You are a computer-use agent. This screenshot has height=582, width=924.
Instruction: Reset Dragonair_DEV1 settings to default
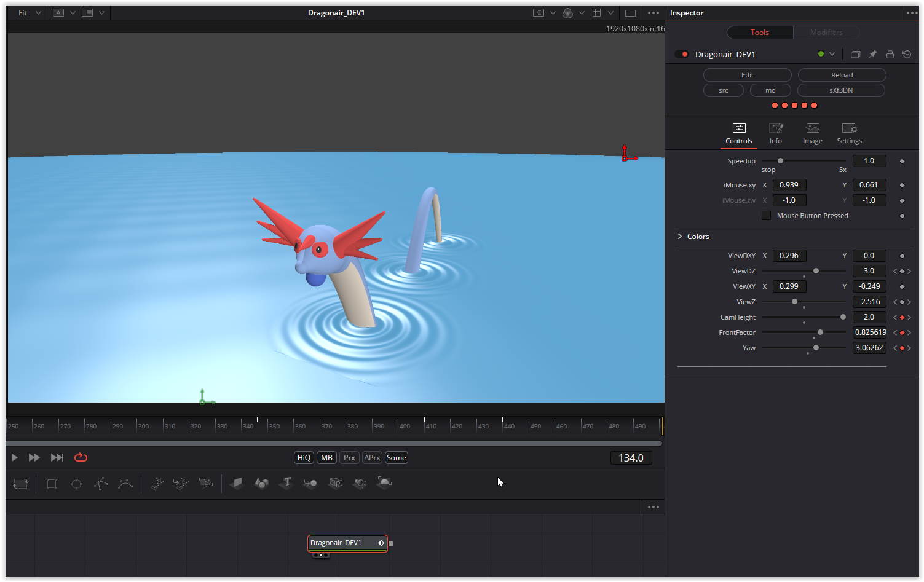point(907,54)
